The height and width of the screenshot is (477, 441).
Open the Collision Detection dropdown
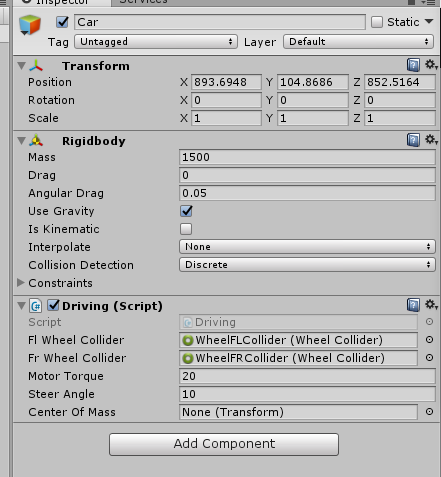click(x=307, y=265)
